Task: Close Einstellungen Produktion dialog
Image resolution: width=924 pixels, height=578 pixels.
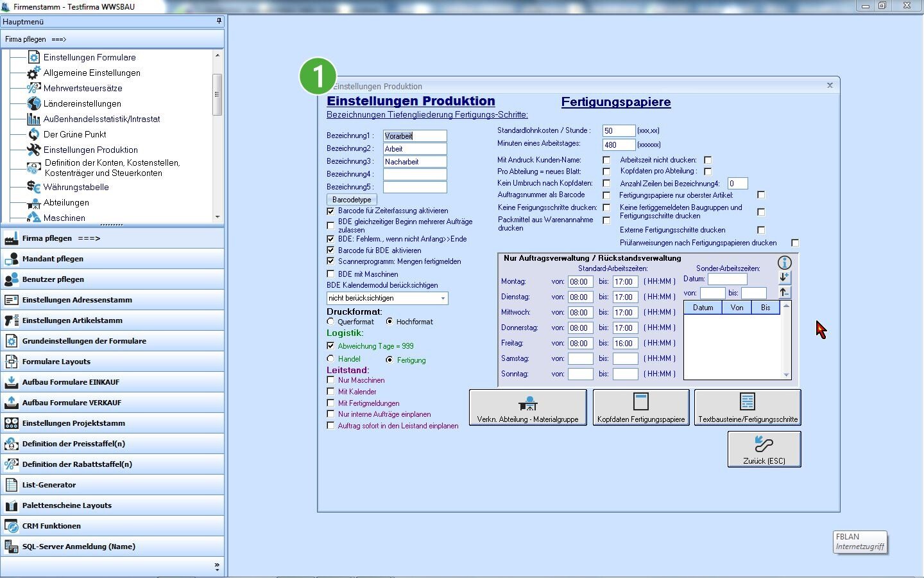Action: coord(830,85)
